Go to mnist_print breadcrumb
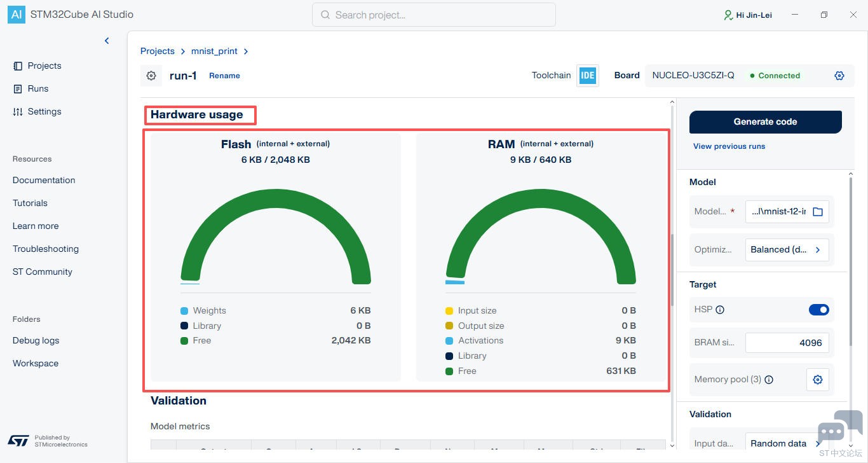The width and height of the screenshot is (868, 463). click(214, 51)
